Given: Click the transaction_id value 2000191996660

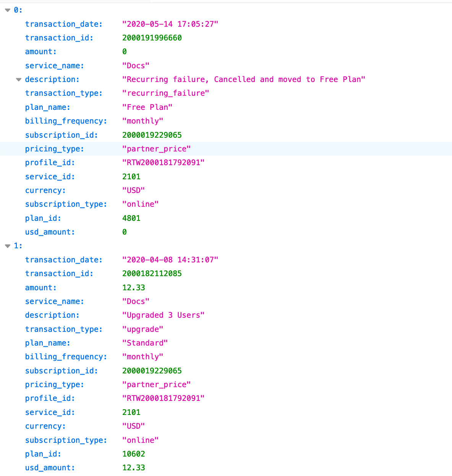Looking at the screenshot, I should click(152, 38).
